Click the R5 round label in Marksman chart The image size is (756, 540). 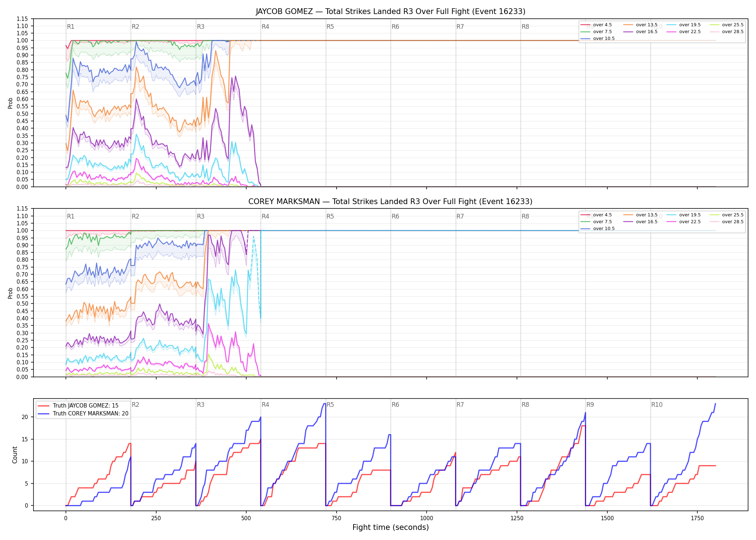(x=330, y=216)
